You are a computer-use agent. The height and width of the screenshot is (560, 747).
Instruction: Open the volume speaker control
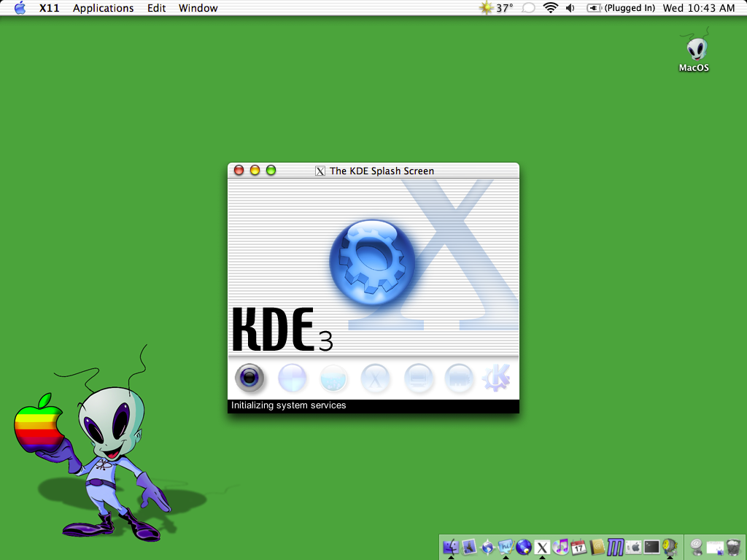coord(570,8)
